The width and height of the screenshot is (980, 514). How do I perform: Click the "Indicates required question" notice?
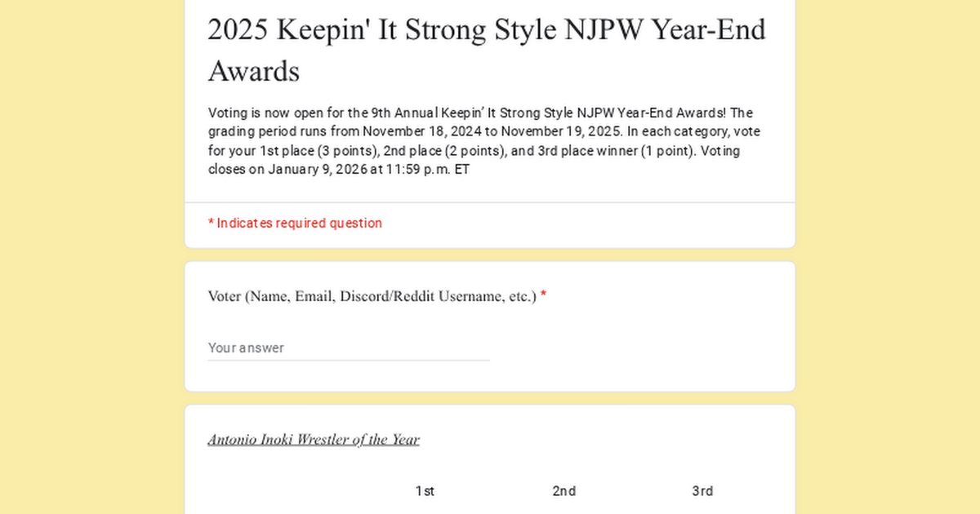299,224
